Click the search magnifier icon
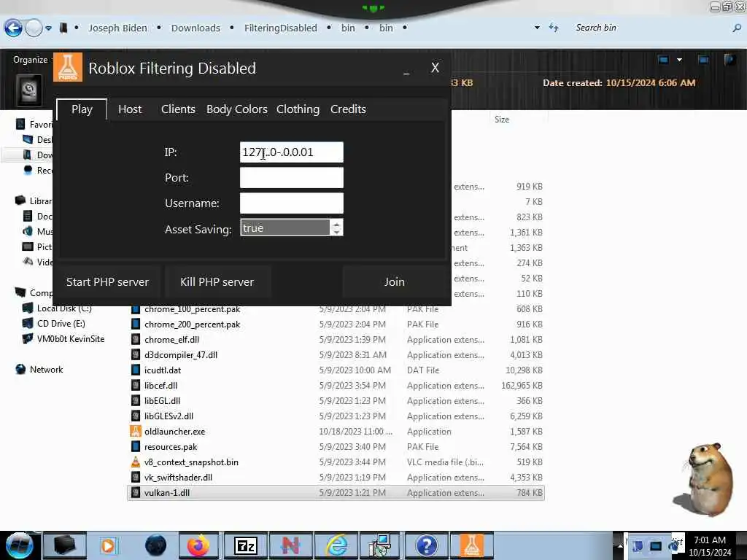The height and width of the screenshot is (560, 747). coord(737,28)
